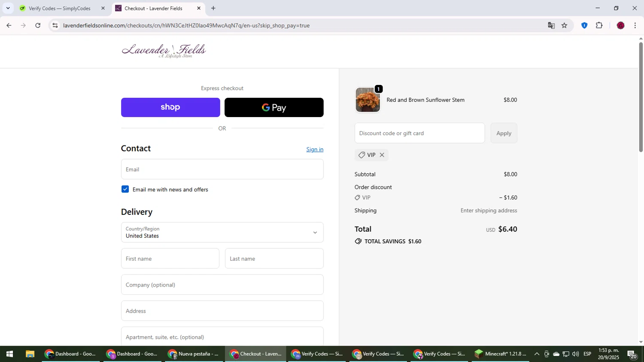
Task: Expand the Country/Region dropdown
Action: 222,232
